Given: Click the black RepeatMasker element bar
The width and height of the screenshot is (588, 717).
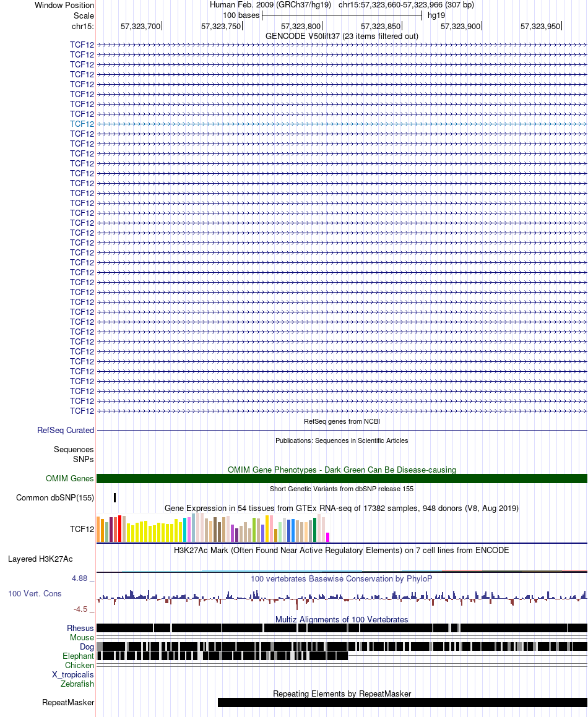Looking at the screenshot, I should [x=403, y=702].
